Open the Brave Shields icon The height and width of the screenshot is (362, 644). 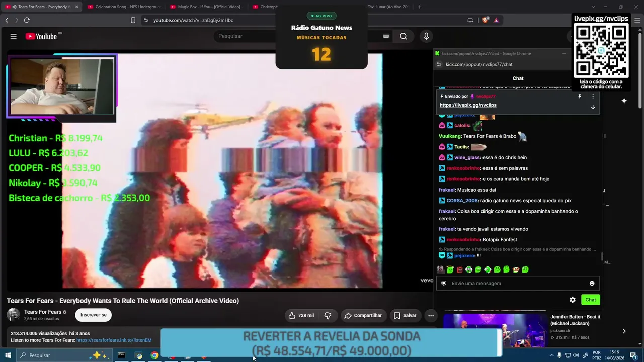tap(485, 20)
